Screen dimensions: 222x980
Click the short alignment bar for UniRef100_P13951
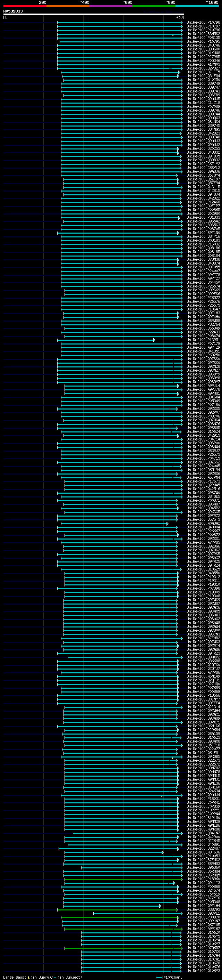click(x=106, y=340)
